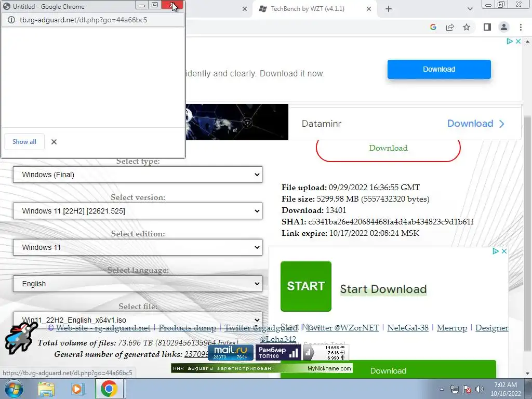Viewport: 532px width, 399px height.
Task: Open the Twitter @WZorNET link
Action: (x=342, y=328)
